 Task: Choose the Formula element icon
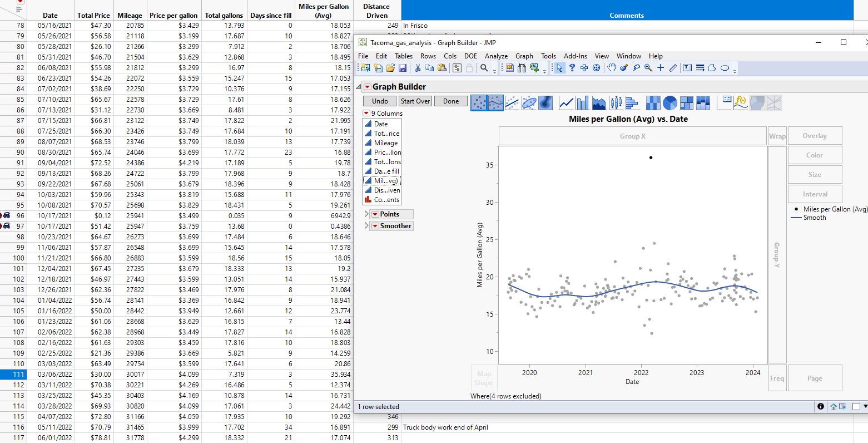tap(741, 103)
